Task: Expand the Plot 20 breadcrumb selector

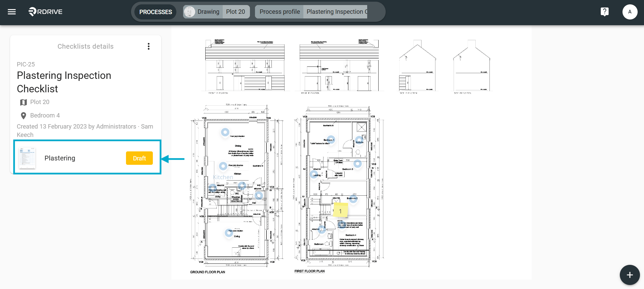Action: click(x=236, y=12)
